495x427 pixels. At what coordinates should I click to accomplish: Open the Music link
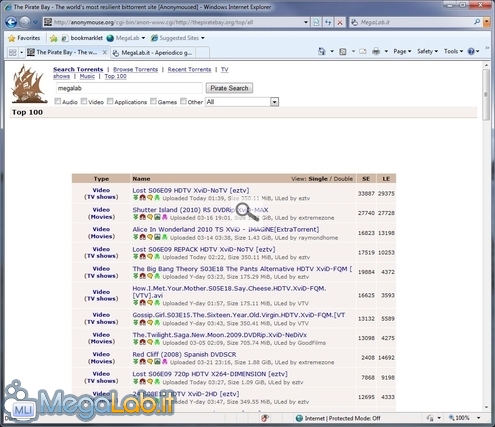click(87, 76)
